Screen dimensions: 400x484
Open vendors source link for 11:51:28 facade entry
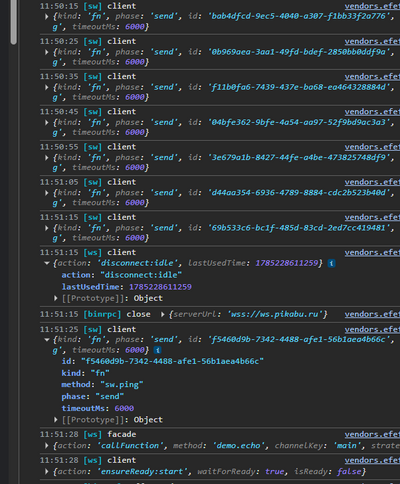click(372, 434)
